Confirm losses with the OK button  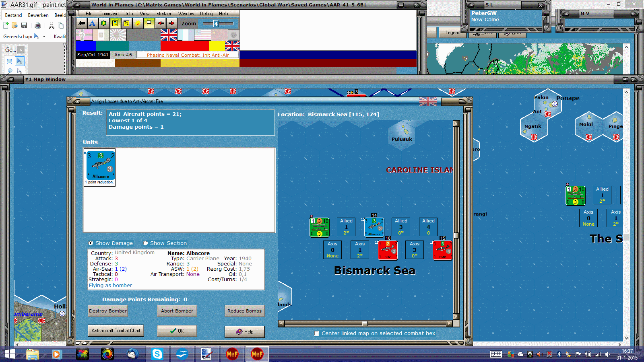pos(177,331)
